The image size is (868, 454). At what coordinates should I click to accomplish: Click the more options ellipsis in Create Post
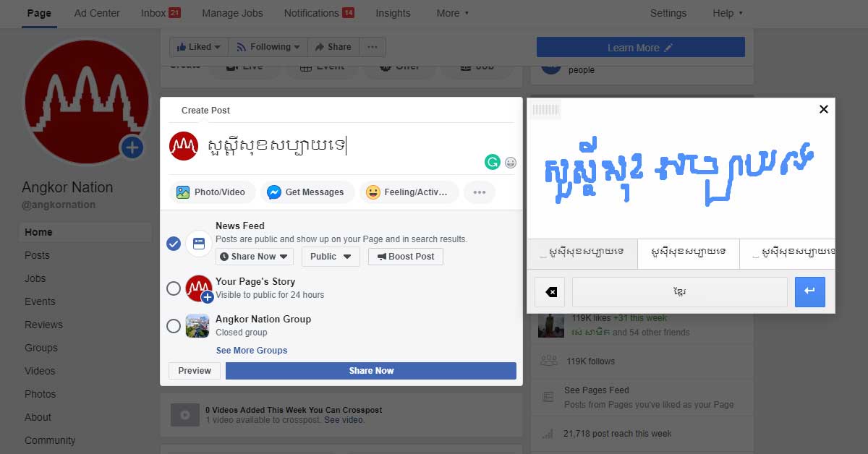pyautogui.click(x=479, y=192)
